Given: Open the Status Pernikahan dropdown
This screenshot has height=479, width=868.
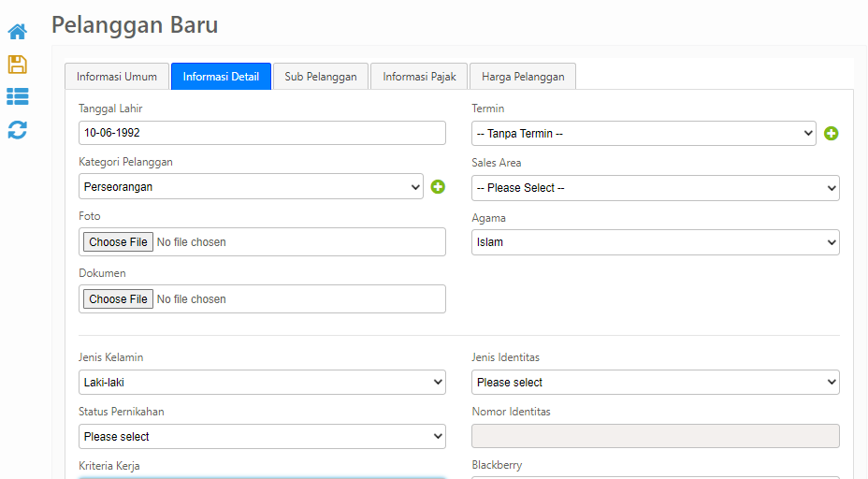Looking at the screenshot, I should coord(262,437).
